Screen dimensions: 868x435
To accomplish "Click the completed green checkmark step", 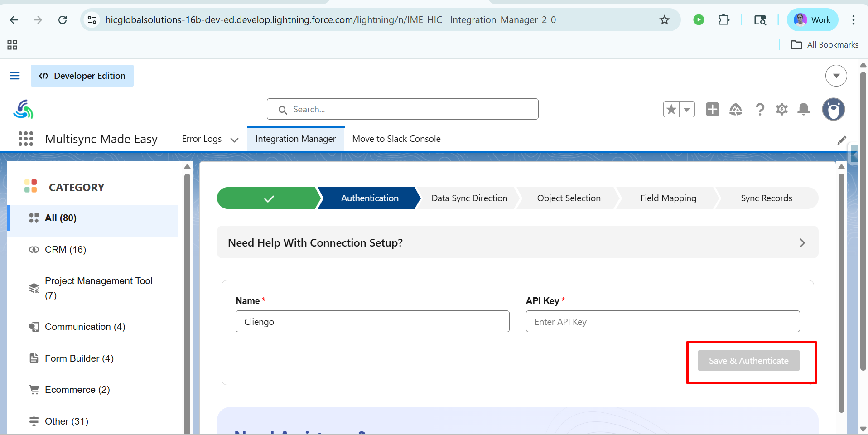I will 269,198.
